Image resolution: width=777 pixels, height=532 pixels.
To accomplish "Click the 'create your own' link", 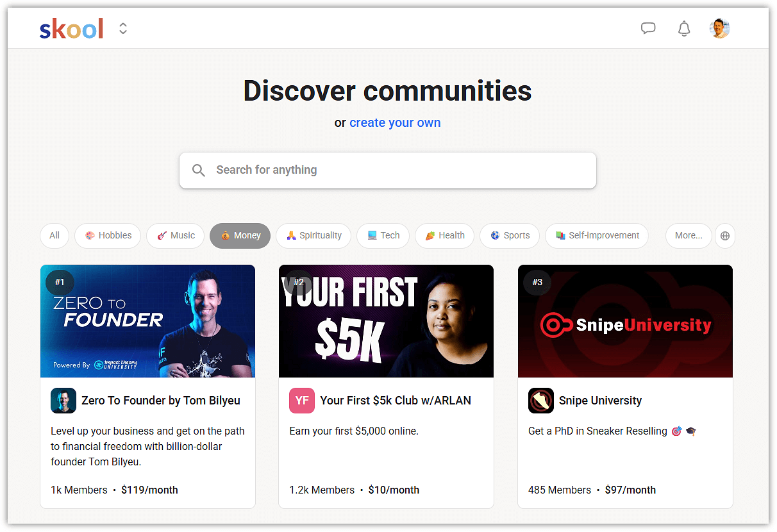I will coord(395,122).
